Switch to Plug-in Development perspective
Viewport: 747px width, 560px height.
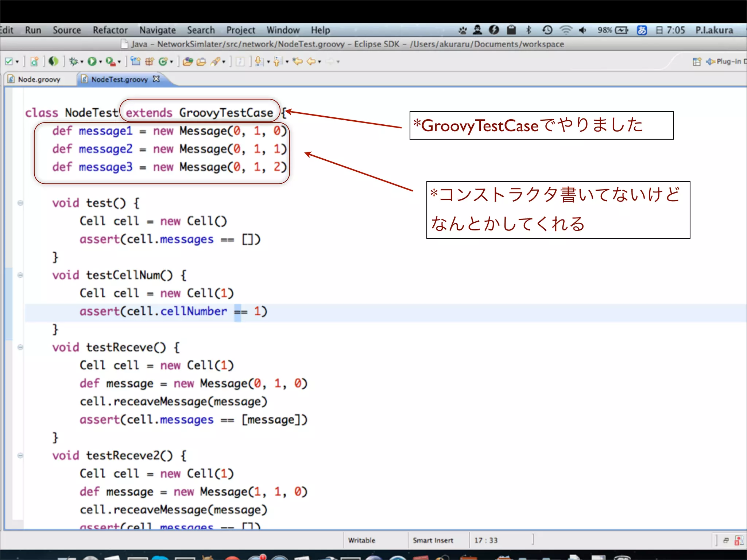(726, 62)
